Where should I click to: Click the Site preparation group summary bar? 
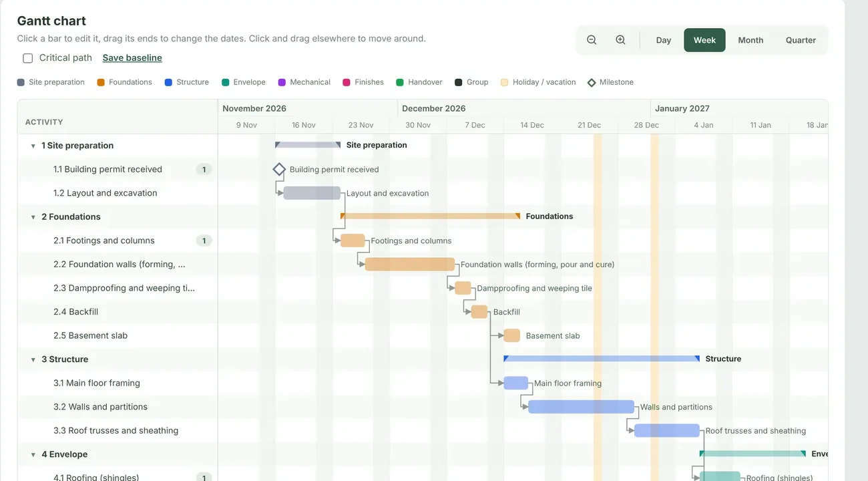point(308,145)
